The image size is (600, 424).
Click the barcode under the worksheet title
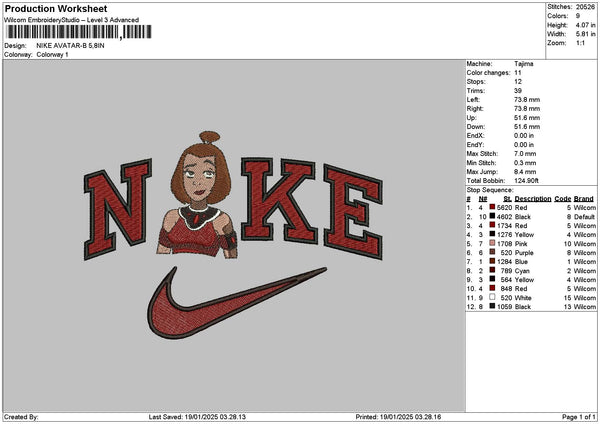pos(79,32)
